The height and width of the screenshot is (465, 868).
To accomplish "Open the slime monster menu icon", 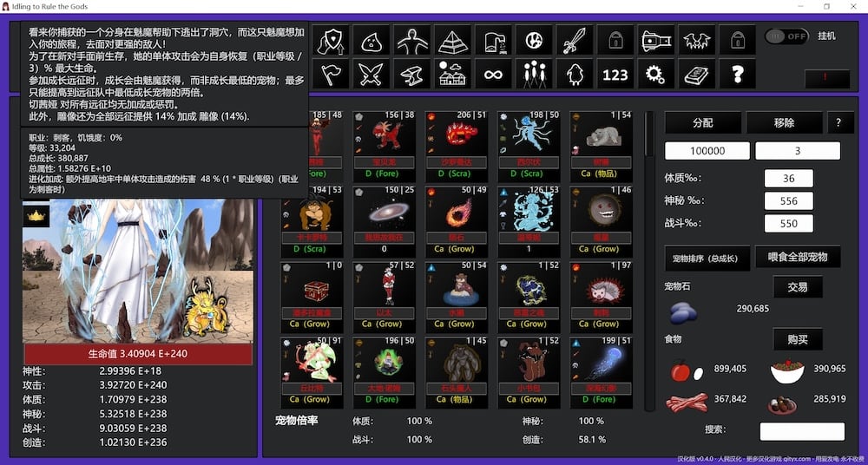I will point(372,40).
